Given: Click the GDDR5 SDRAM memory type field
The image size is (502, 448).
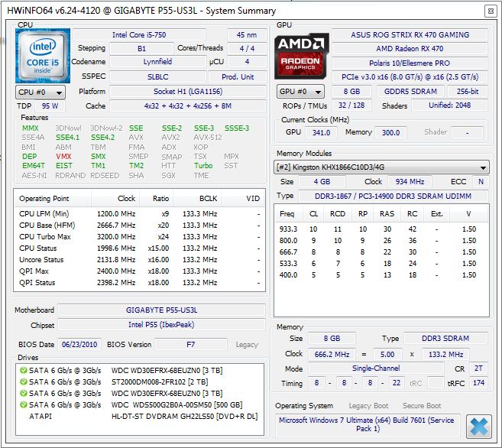Looking at the screenshot, I should click(410, 92).
